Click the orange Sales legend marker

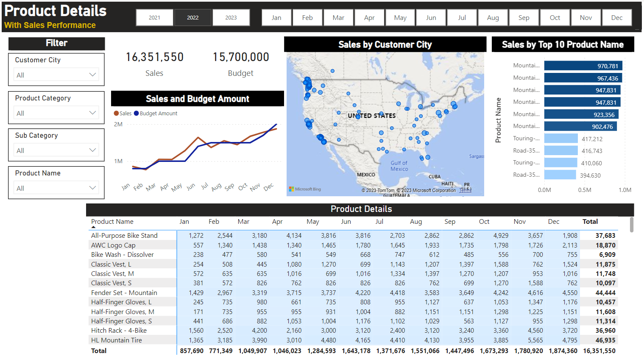point(115,113)
